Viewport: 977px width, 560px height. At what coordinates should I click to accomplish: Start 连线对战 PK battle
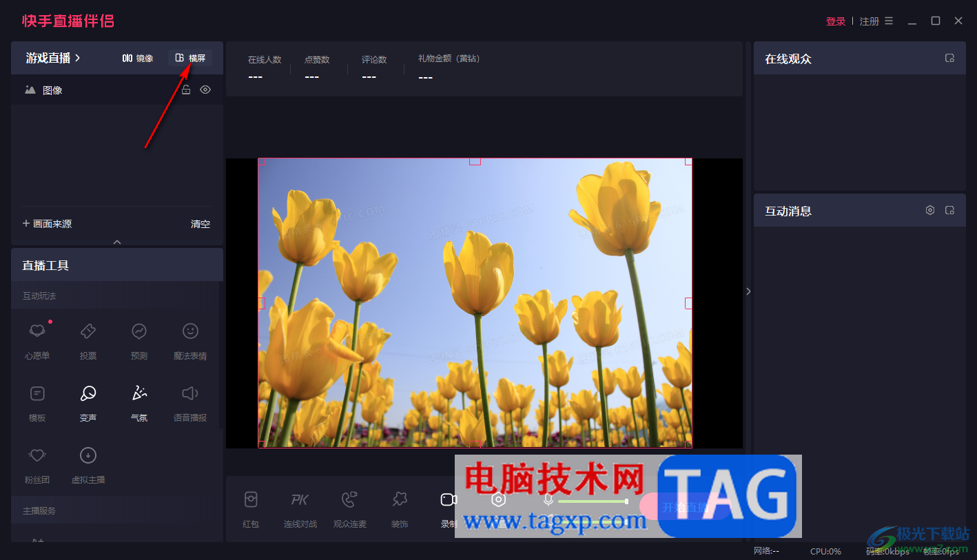[x=300, y=509]
